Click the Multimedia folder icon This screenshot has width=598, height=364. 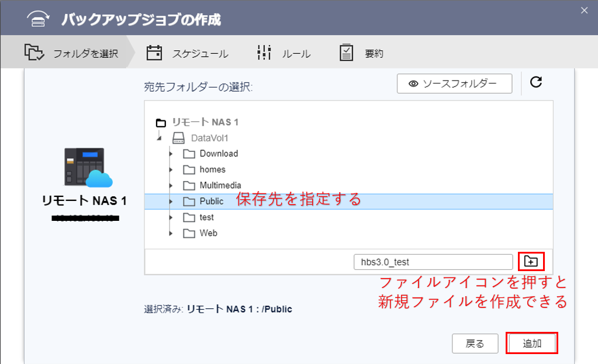[x=188, y=186]
